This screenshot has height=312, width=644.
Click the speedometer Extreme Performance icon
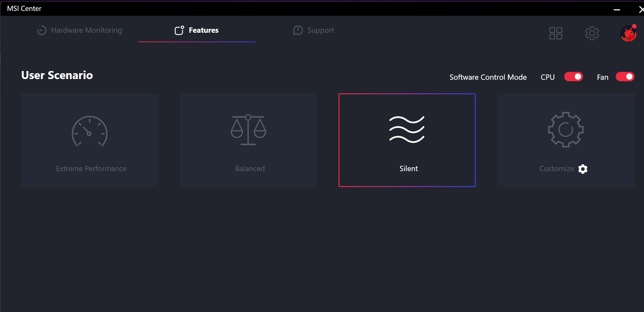click(x=90, y=131)
